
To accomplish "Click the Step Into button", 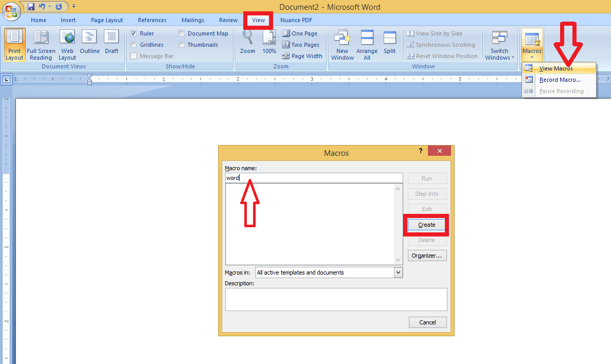I will pyautogui.click(x=427, y=194).
